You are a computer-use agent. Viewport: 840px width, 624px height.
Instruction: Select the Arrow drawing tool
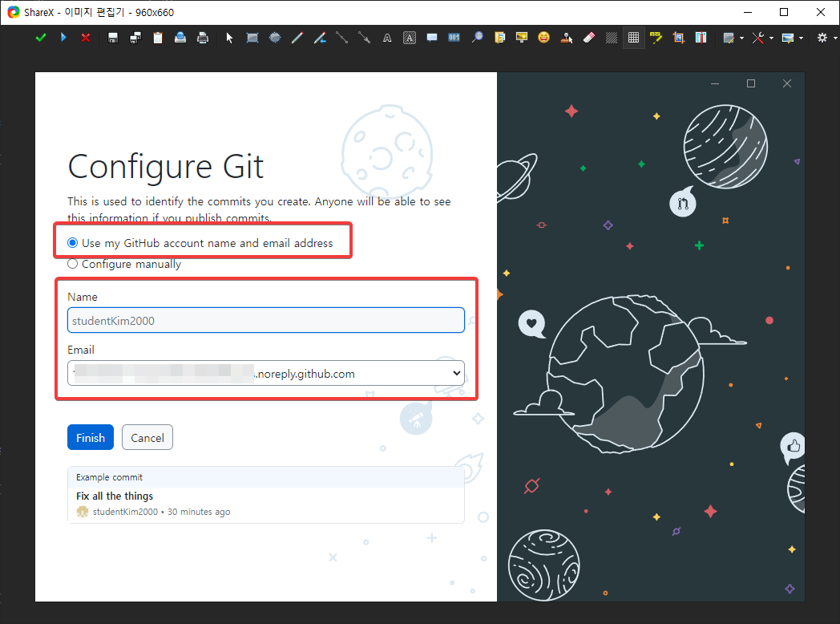(x=364, y=38)
